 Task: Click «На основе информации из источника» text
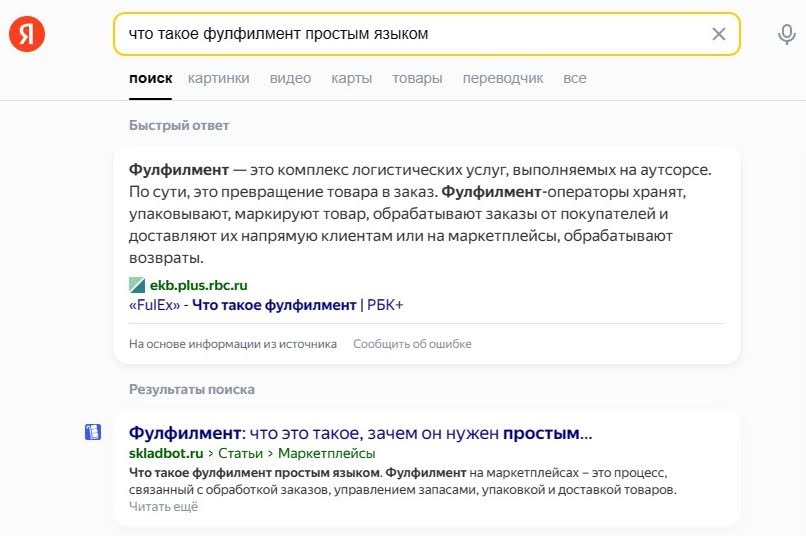[x=233, y=344]
